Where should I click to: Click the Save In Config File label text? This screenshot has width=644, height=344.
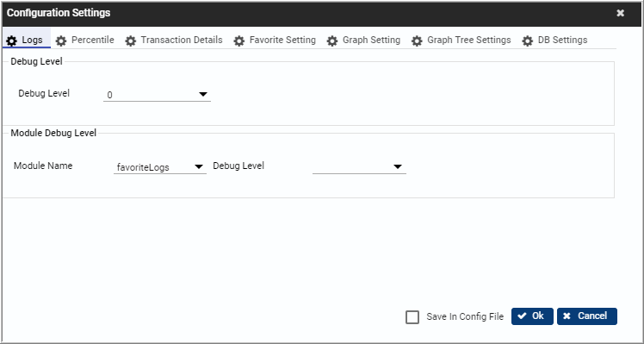tap(465, 316)
